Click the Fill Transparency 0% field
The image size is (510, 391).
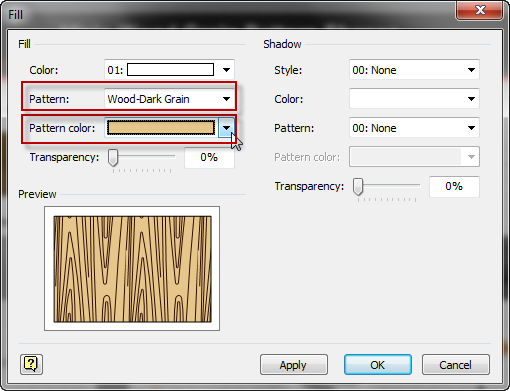(209, 157)
